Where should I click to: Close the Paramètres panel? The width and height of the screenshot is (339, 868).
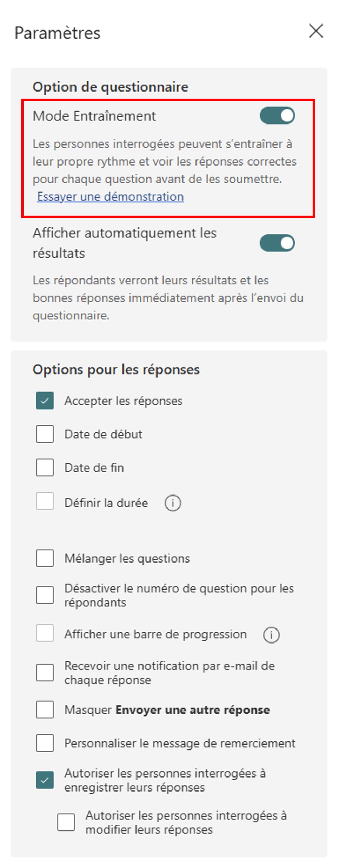pos(316,31)
